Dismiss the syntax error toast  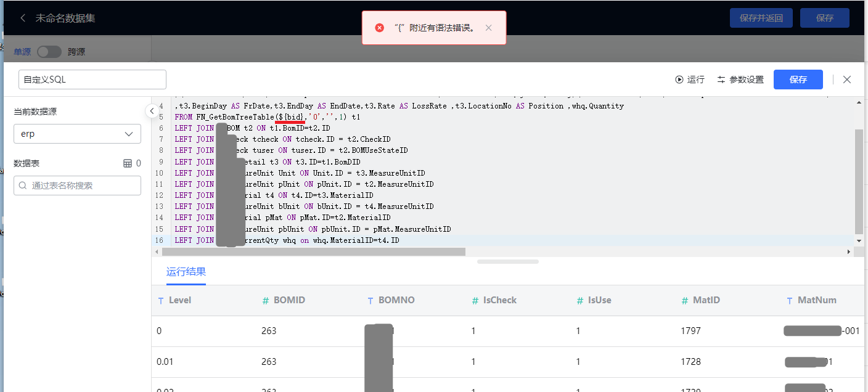[488, 28]
